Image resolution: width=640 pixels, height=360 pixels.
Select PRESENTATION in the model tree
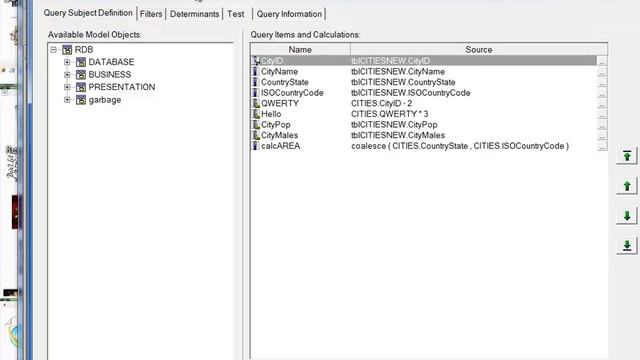pyautogui.click(x=122, y=87)
